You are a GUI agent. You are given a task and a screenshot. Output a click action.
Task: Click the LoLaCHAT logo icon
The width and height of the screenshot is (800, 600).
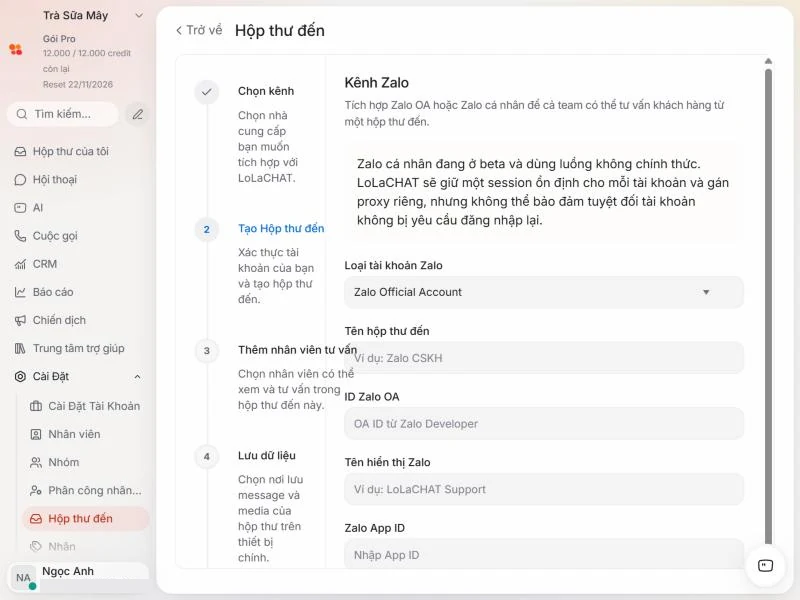(16, 49)
